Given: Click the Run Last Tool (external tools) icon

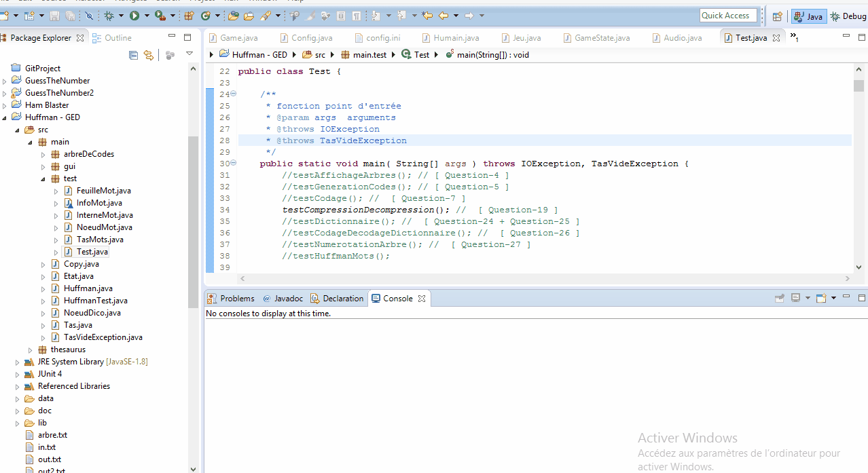Looking at the screenshot, I should coord(160,15).
